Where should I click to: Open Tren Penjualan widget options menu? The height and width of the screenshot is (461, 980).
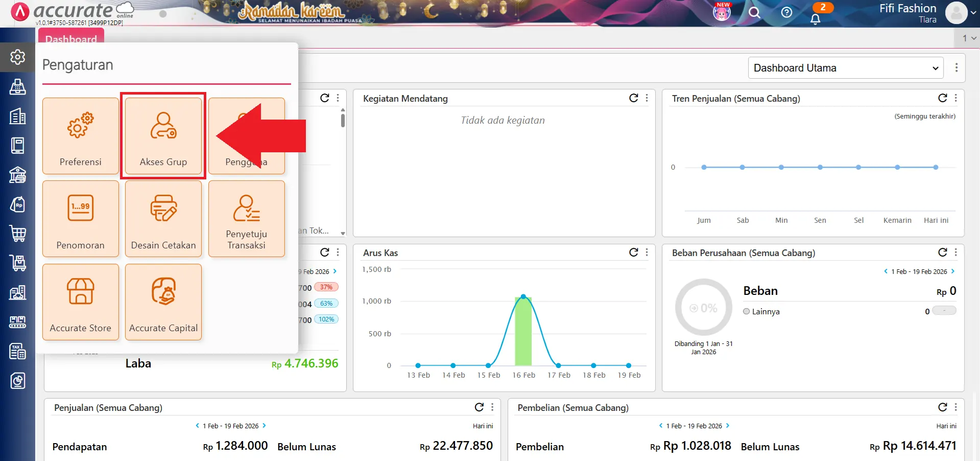coord(955,98)
